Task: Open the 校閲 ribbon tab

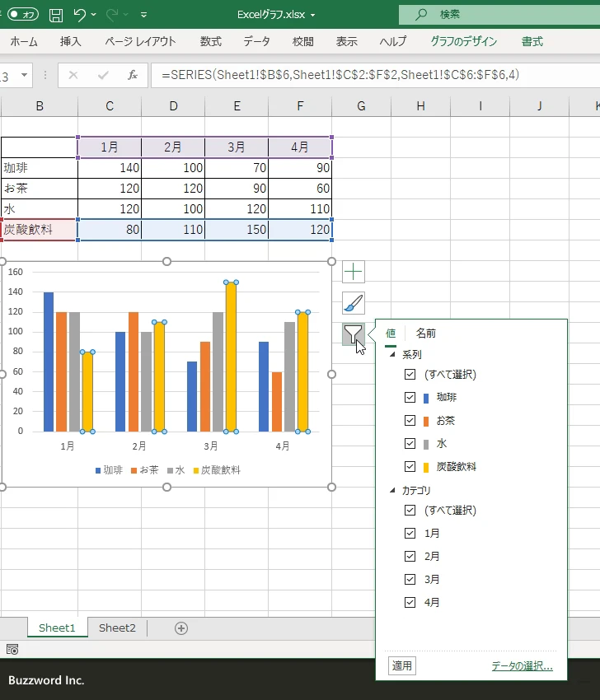Action: [x=303, y=41]
